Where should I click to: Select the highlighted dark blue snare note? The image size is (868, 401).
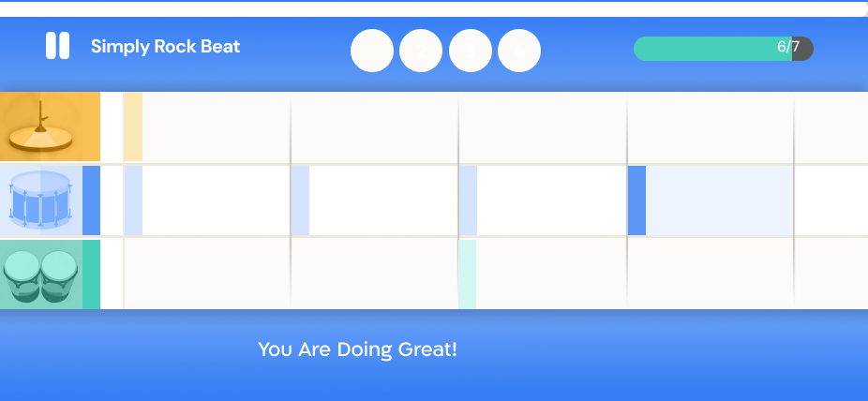click(x=636, y=200)
